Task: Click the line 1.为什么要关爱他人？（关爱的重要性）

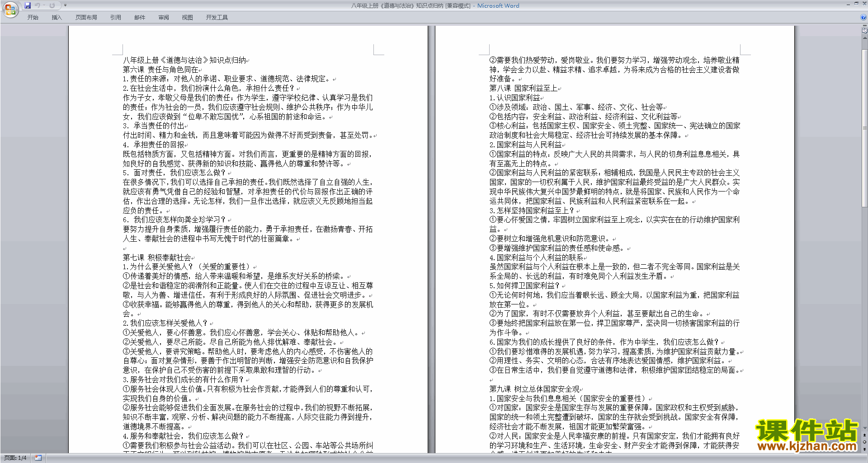Action: tap(187, 267)
